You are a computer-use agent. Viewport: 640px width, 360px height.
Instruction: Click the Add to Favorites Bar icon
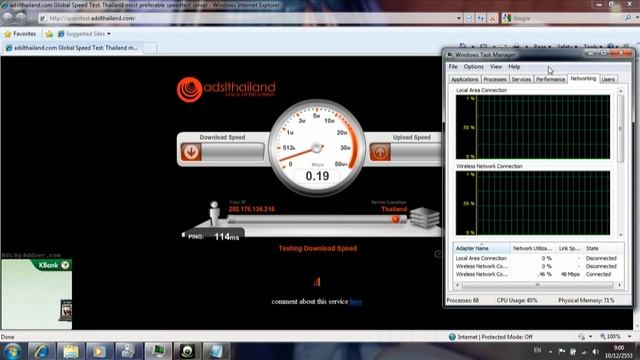click(x=49, y=34)
